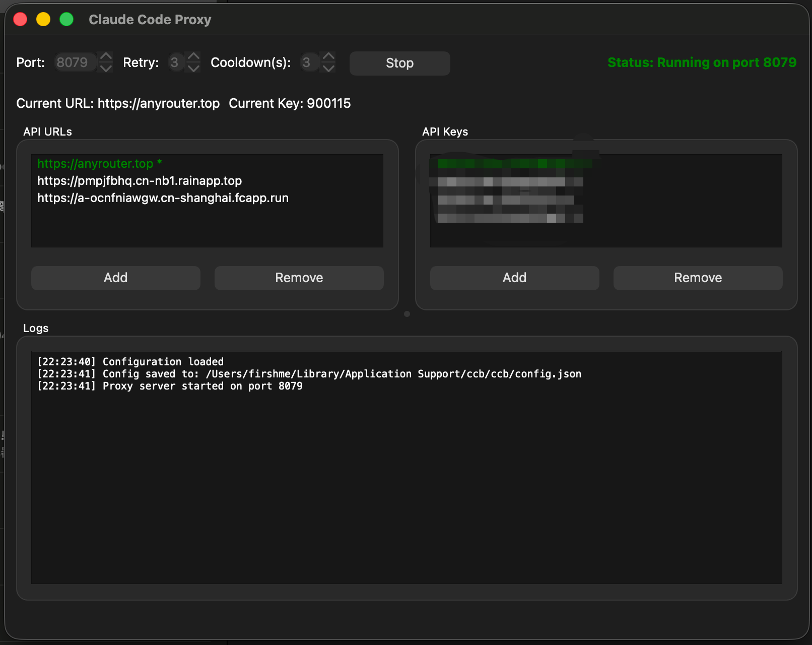Screen dimensions: 812x645
Task: Select the first green-highlighted API key
Action: [x=514, y=164]
